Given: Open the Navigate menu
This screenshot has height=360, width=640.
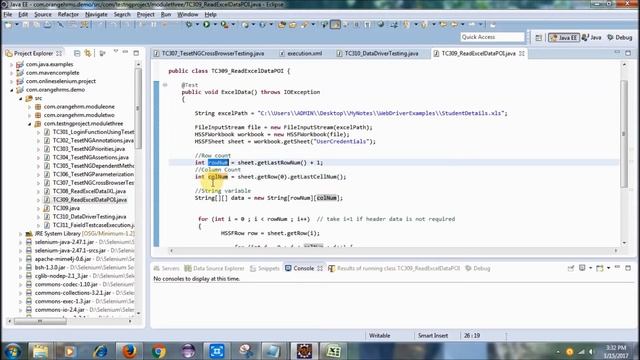Looking at the screenshot, I should (96, 14).
